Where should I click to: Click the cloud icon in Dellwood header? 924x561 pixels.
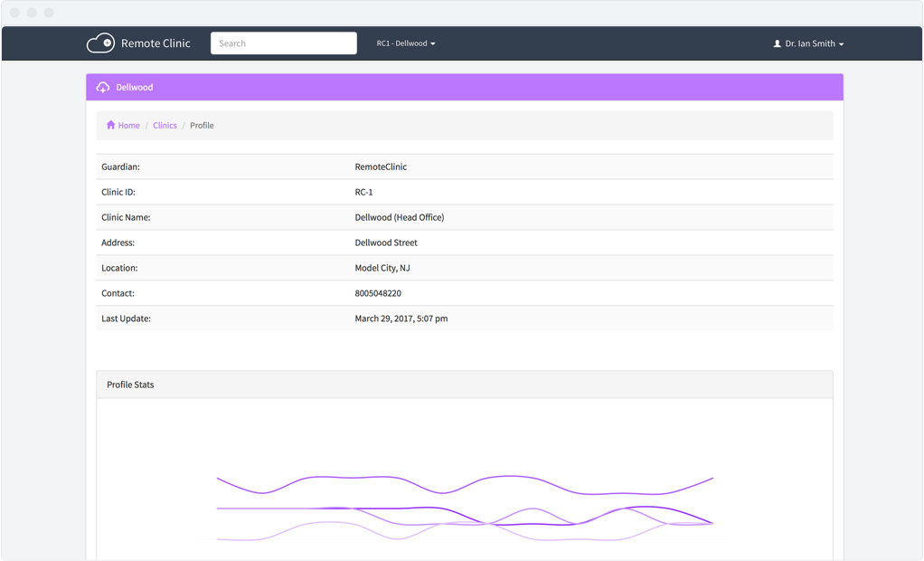(x=103, y=88)
